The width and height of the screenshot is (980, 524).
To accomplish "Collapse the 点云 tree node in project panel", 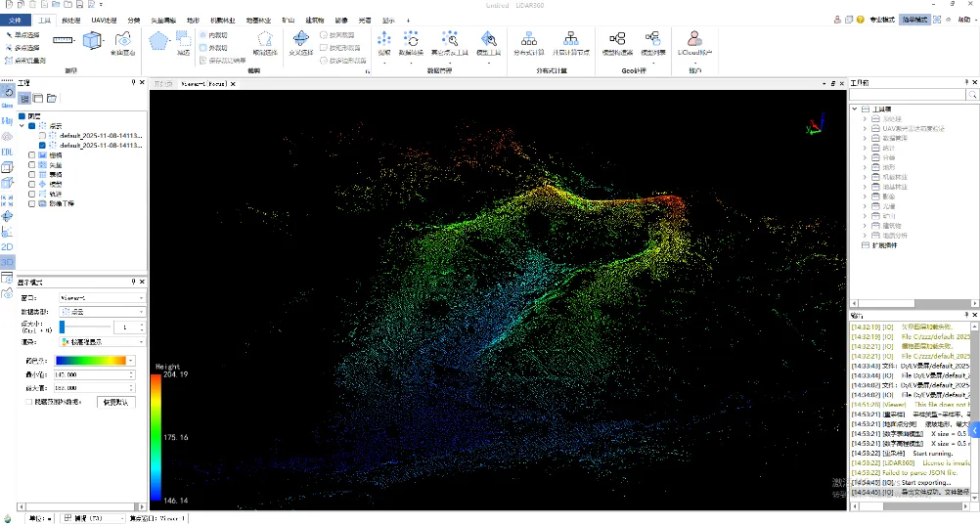I will pyautogui.click(x=22, y=125).
